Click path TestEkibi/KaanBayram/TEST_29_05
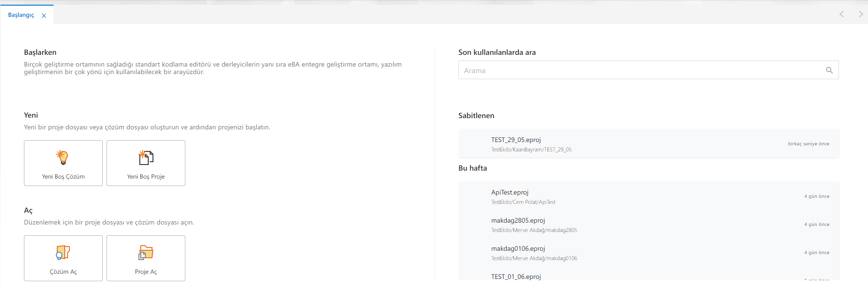The image size is (868, 292). tap(531, 150)
